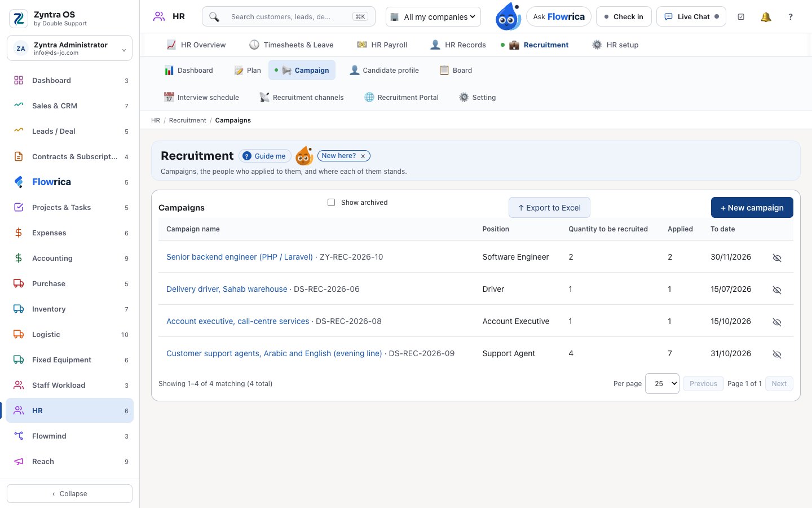Screen dimensions: 812x508
Task: Open the All my companies dropdown
Action: (433, 17)
